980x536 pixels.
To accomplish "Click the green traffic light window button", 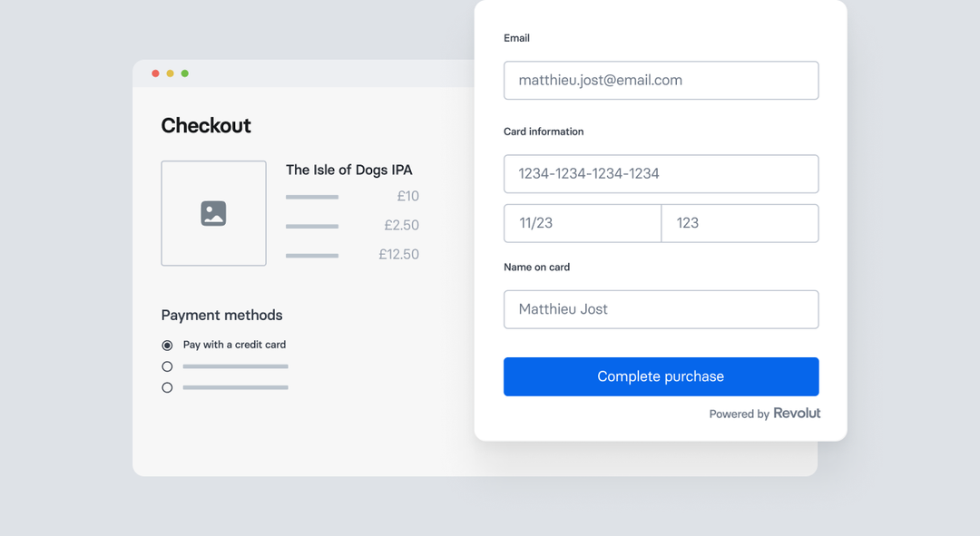I will click(185, 73).
